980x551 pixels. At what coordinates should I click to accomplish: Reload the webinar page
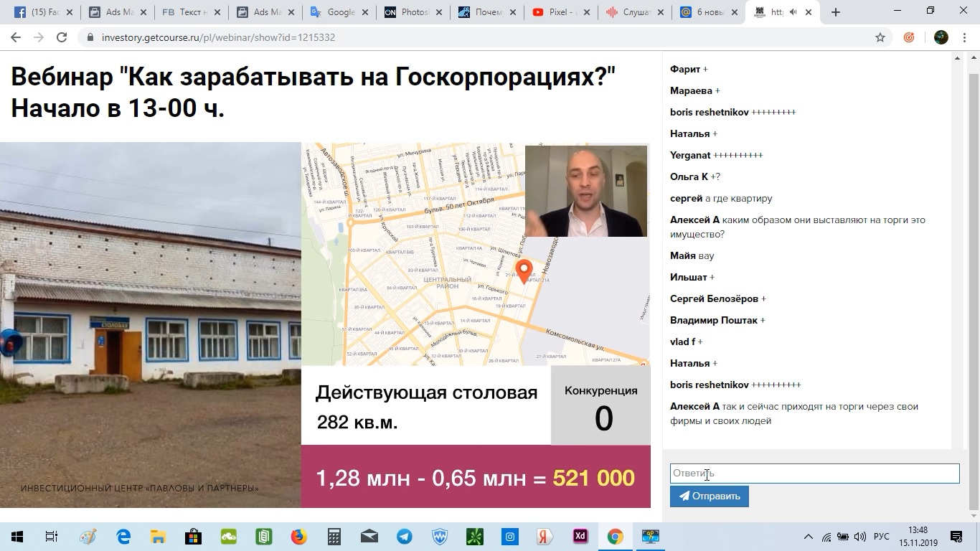click(61, 37)
